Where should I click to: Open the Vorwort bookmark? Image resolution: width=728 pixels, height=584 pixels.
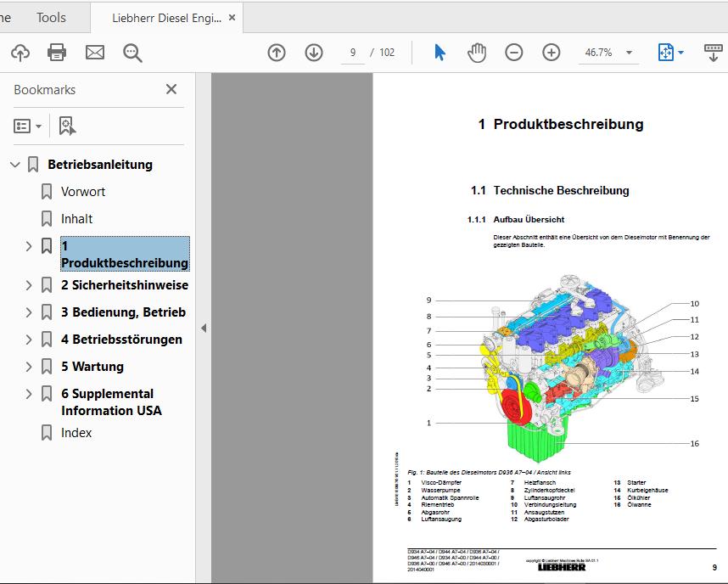[83, 192]
